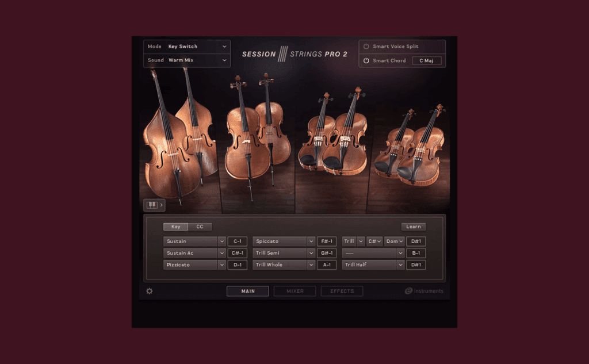The image size is (589, 364).
Task: Open the Sound Warm Mix dropdown
Action: click(187, 60)
